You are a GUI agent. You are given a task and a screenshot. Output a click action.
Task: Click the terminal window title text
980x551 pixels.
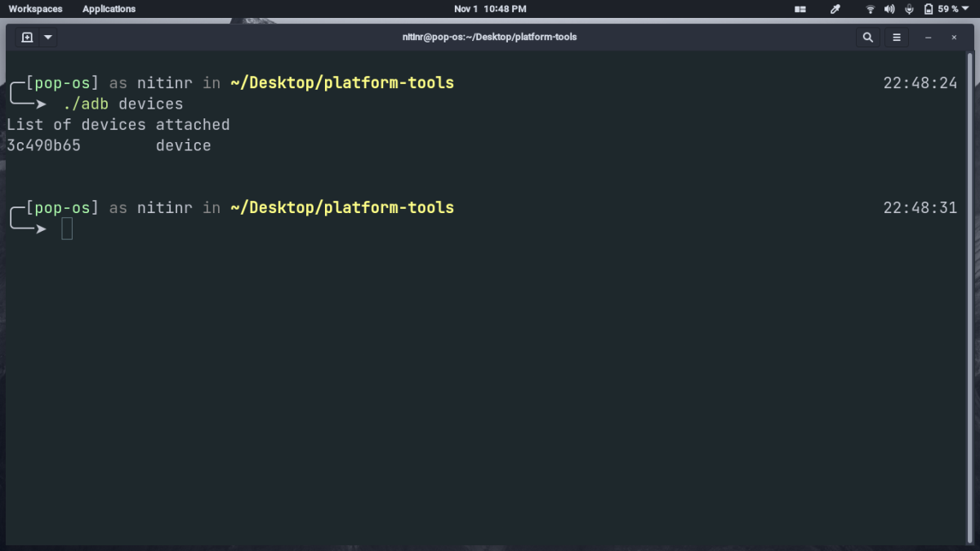490,37
